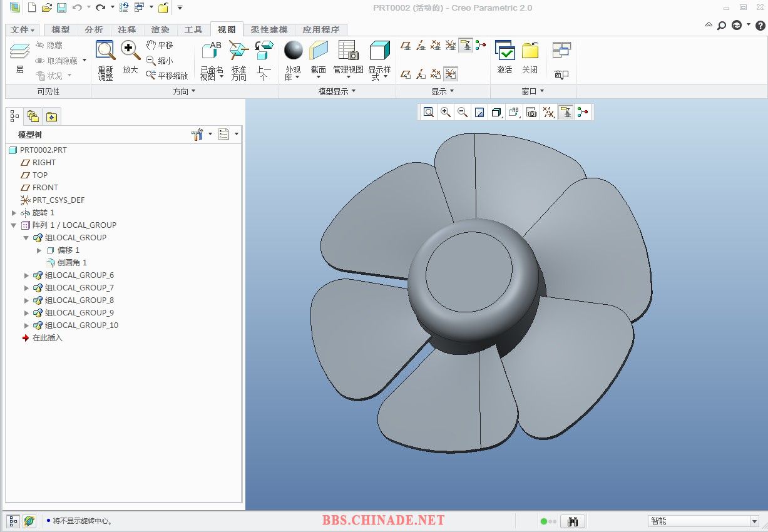Collapse the 阵列 1 / LOCAL_GROUP node
Viewport: 768px width, 532px height.
(x=14, y=225)
